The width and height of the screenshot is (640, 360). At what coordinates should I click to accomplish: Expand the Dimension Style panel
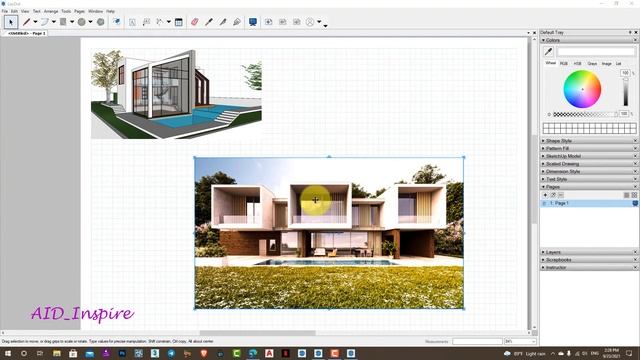coord(589,171)
